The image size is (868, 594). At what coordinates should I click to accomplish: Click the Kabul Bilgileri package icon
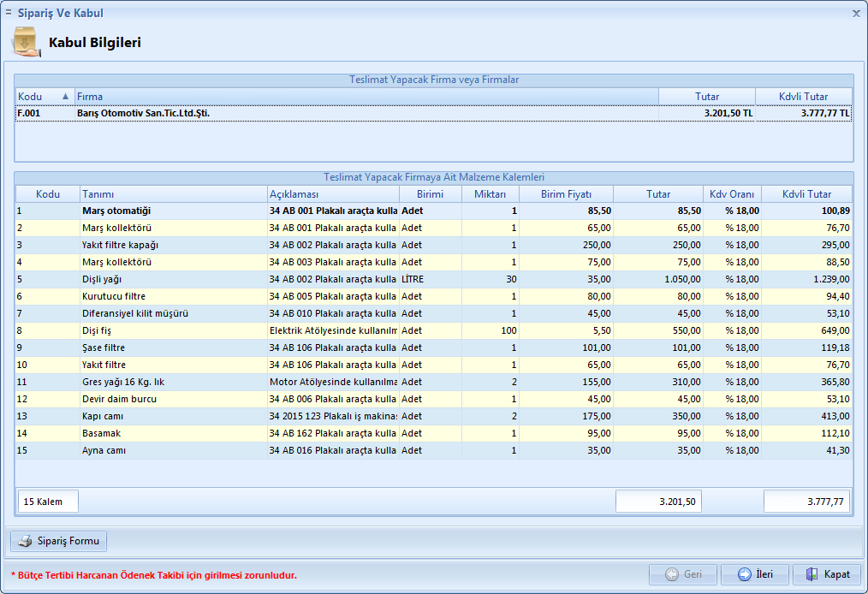tap(26, 42)
